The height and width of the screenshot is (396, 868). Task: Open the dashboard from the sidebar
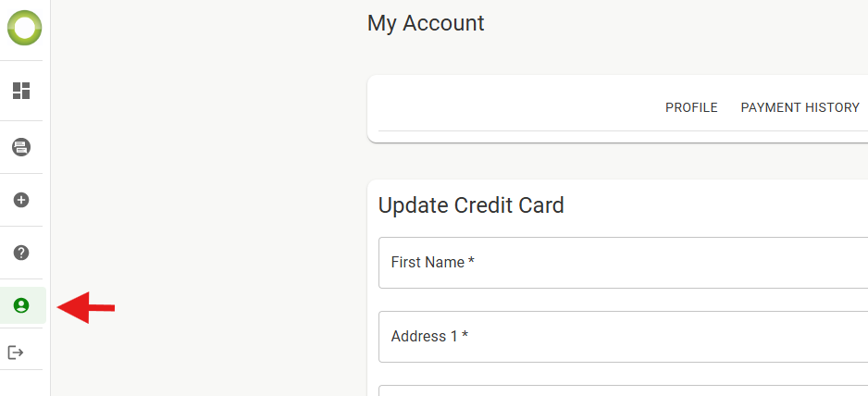(x=21, y=91)
